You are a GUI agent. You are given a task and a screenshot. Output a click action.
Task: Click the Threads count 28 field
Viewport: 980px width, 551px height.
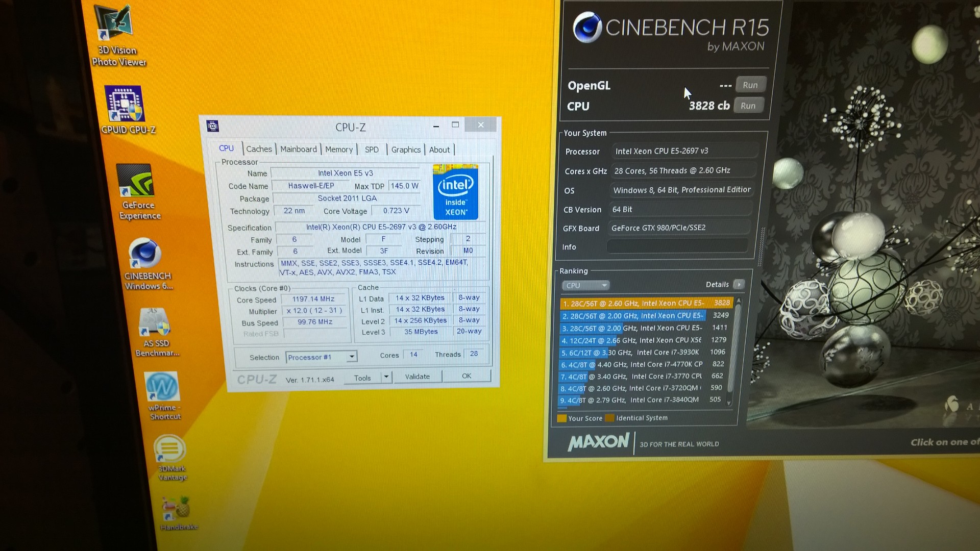point(474,354)
